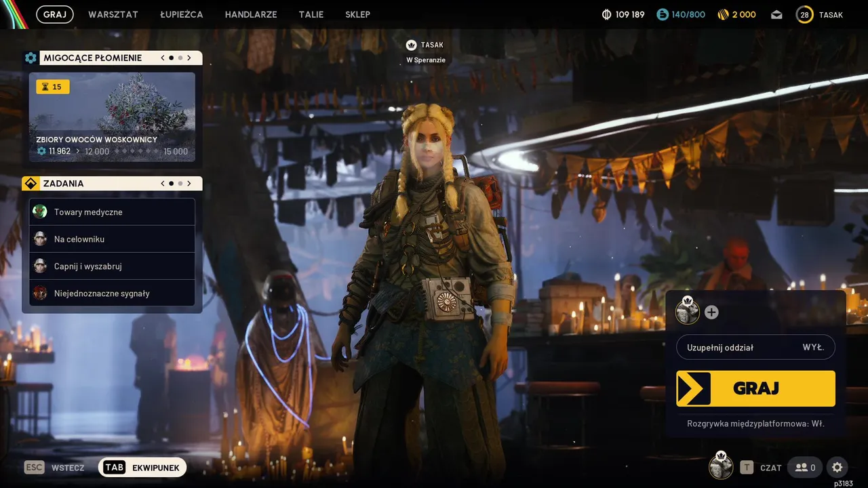Click the Capnij i wyszabruj trader portrait
This screenshot has height=488, width=868.
[40, 266]
